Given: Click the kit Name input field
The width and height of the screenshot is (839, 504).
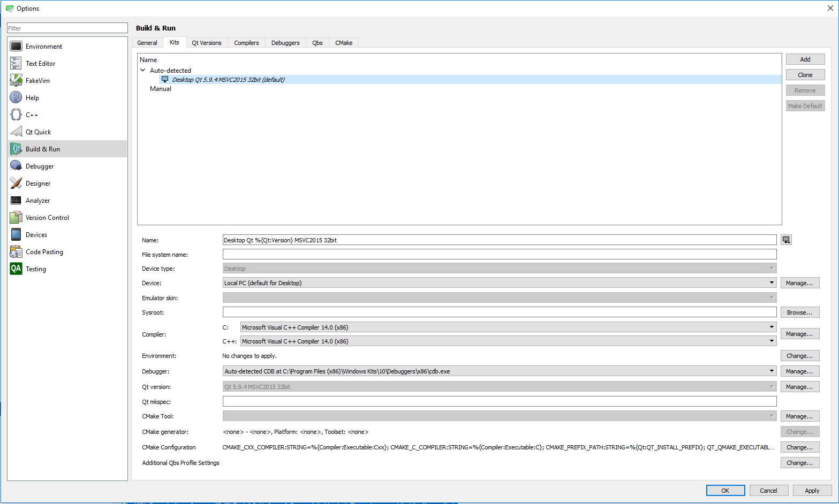Looking at the screenshot, I should [x=500, y=240].
